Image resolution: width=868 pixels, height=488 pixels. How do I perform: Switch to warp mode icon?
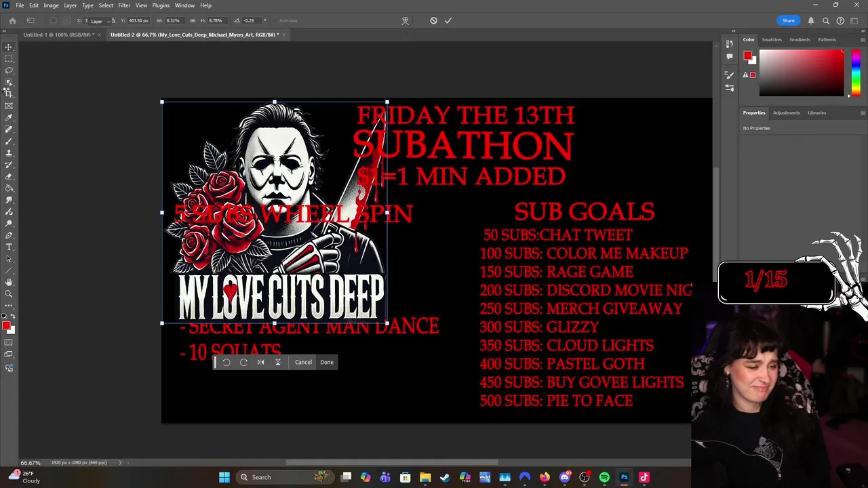pyautogui.click(x=405, y=20)
